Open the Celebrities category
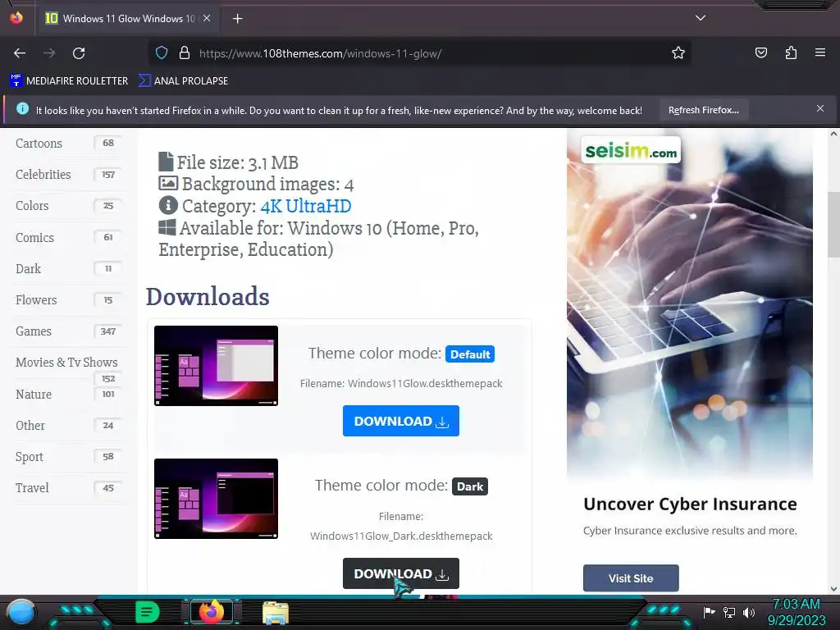The height and width of the screenshot is (630, 840). point(43,175)
